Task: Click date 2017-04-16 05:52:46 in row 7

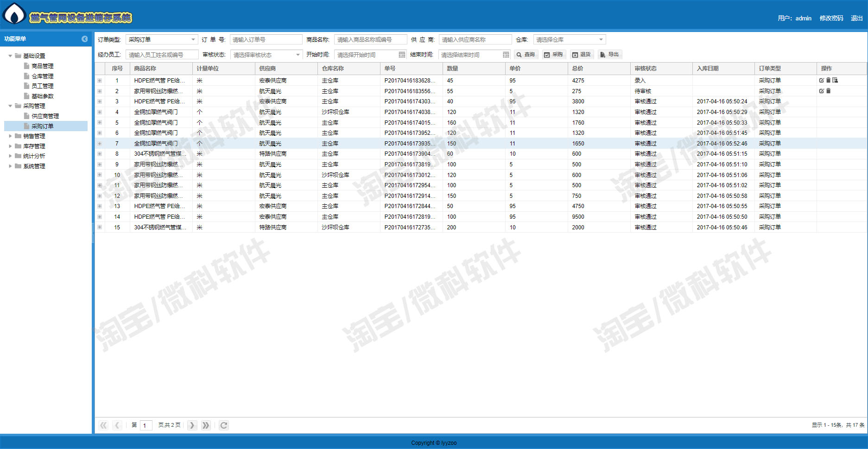Action: [x=722, y=144]
